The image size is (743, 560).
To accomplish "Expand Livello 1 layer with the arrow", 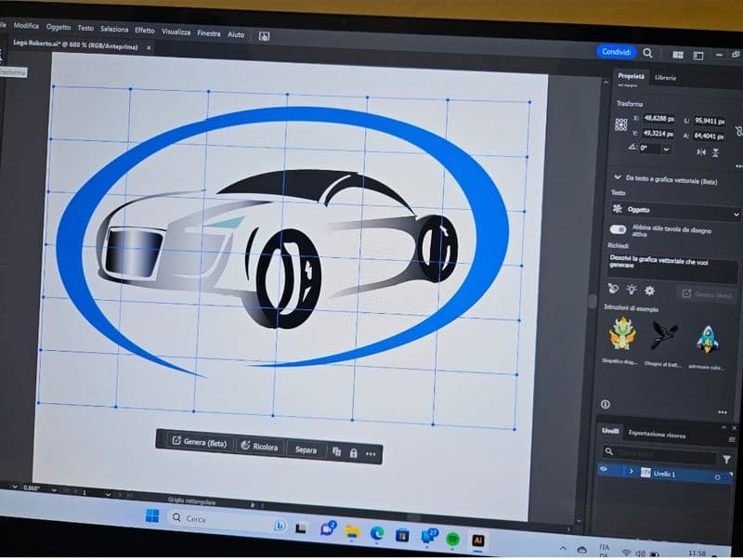I will [631, 472].
